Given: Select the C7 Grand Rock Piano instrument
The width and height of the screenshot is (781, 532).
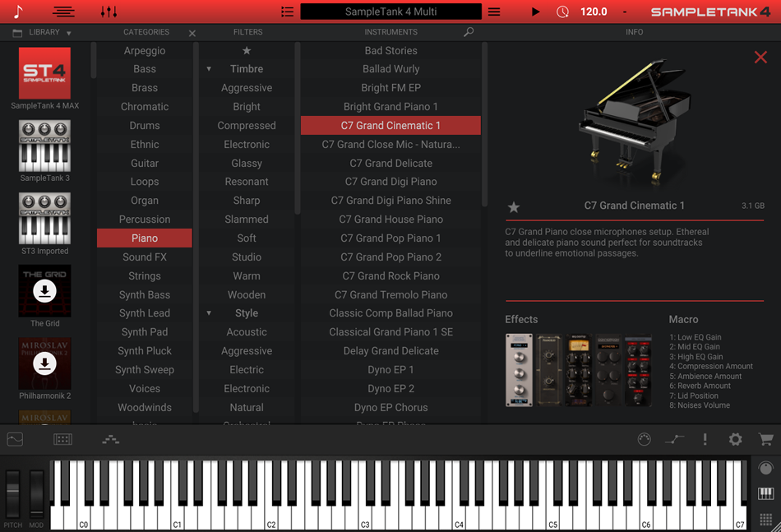Looking at the screenshot, I should click(390, 276).
